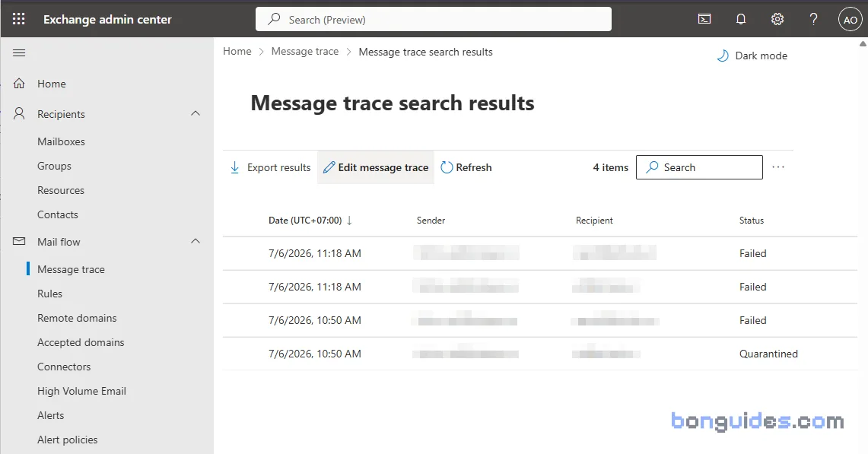868x454 pixels.
Task: Open the first 7/6/2026, 11:18 AM row
Action: coord(539,253)
